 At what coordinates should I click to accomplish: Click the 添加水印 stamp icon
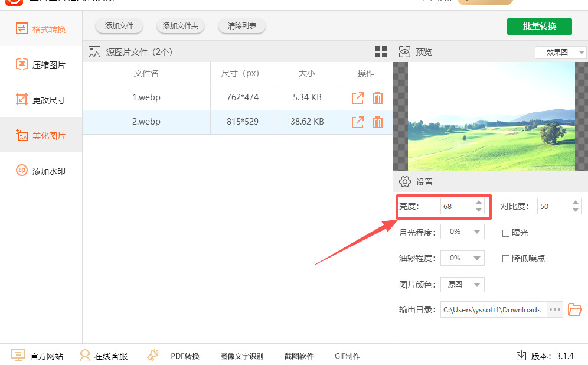click(22, 170)
